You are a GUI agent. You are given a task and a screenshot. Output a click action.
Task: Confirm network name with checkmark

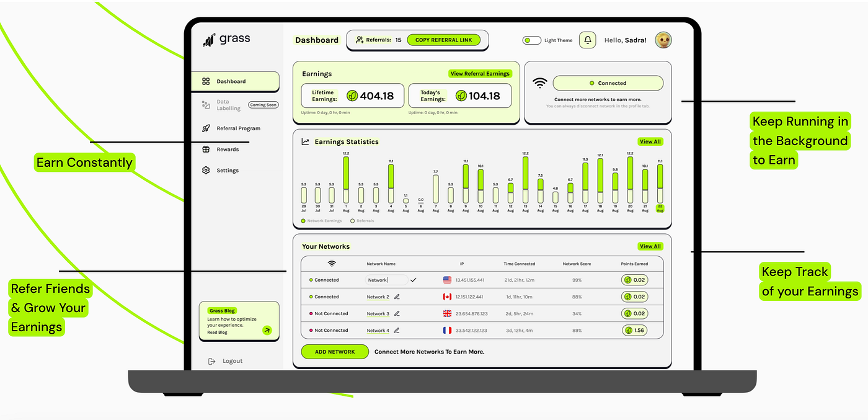(x=414, y=280)
